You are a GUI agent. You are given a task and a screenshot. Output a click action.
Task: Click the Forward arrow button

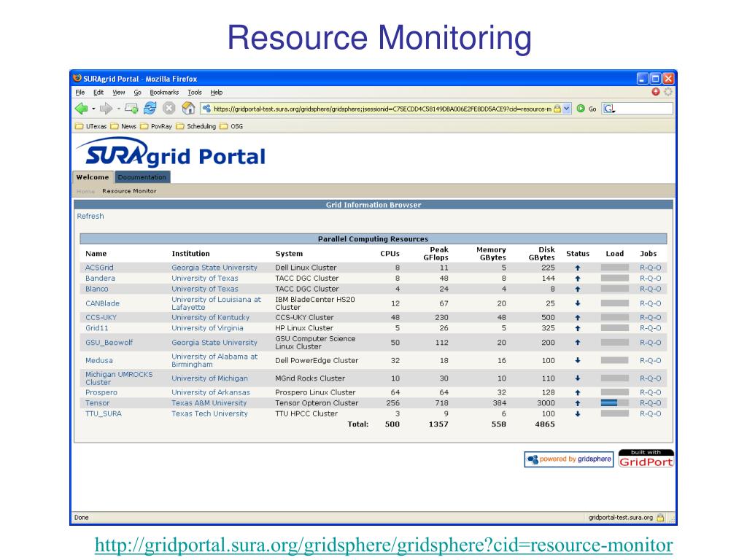[x=106, y=109]
